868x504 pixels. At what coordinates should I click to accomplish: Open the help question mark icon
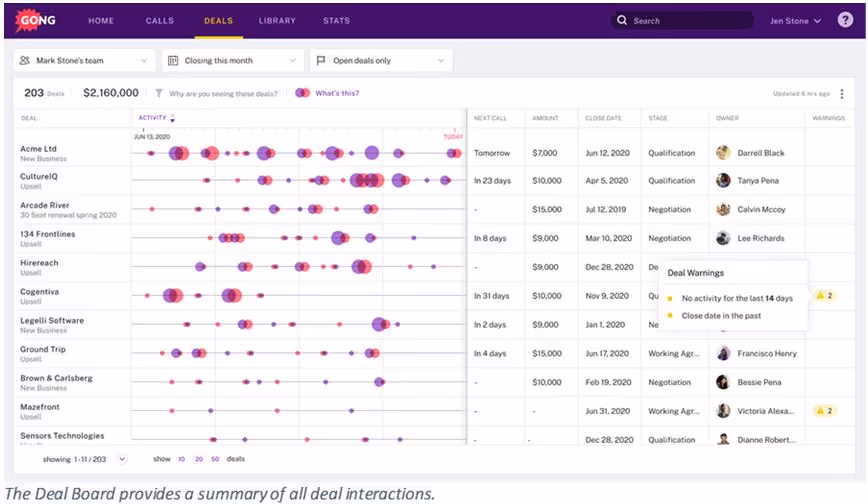tap(845, 20)
